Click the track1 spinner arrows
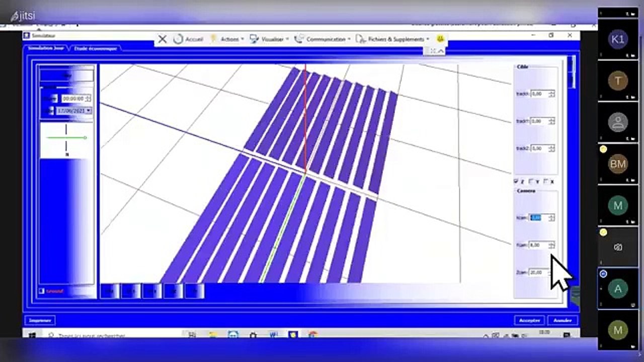 [551, 121]
